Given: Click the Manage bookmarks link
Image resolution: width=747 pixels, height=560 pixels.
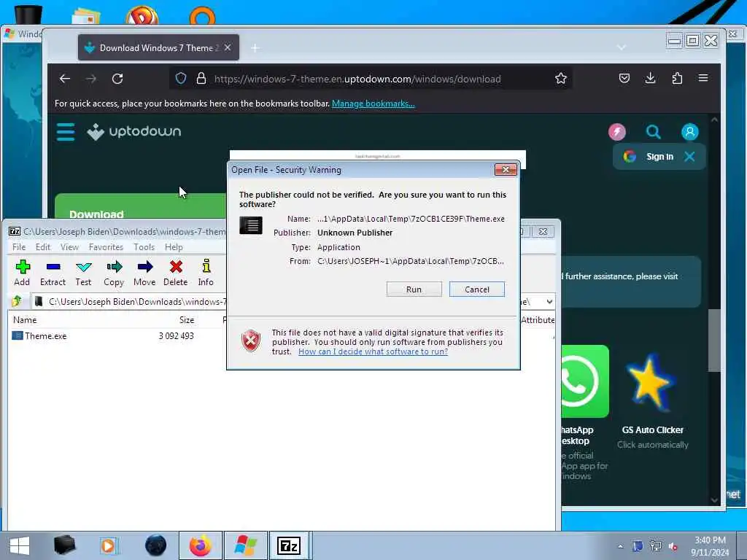Looking at the screenshot, I should point(373,104).
